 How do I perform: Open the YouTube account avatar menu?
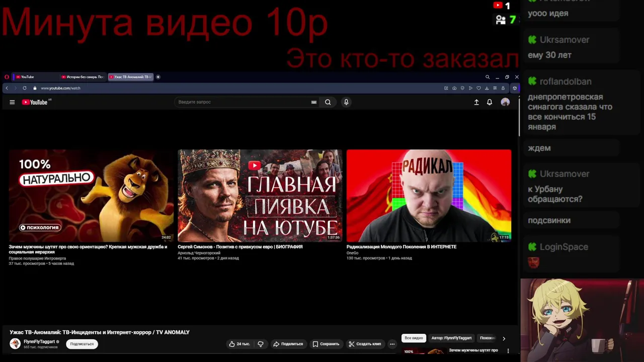505,102
